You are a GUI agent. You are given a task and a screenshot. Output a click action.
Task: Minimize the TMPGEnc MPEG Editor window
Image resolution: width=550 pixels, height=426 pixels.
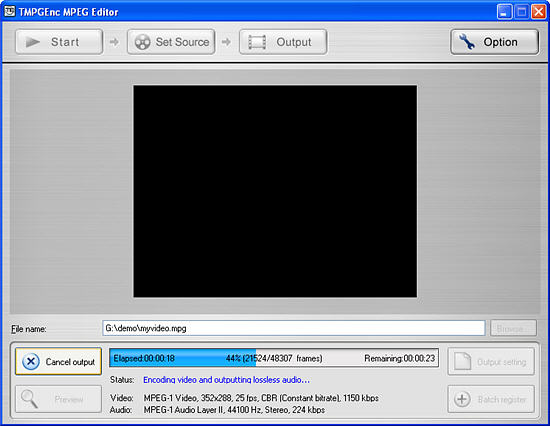point(504,12)
